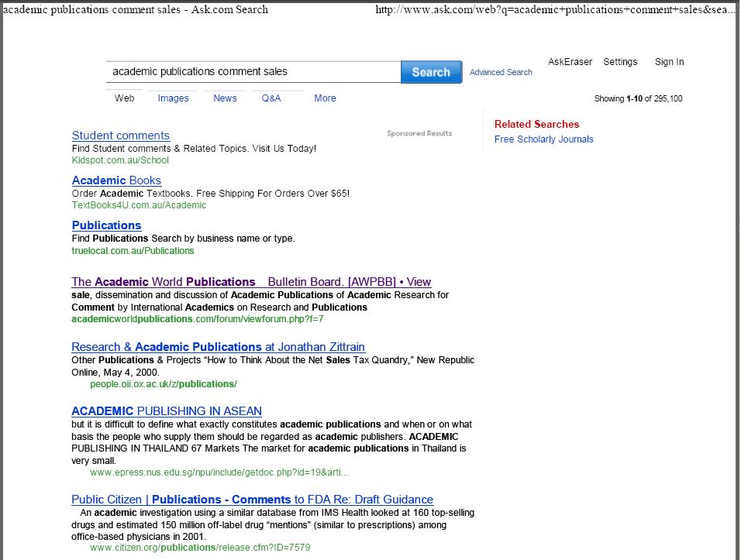The image size is (741, 560).
Task: Switch to the News tab
Action: 225,98
